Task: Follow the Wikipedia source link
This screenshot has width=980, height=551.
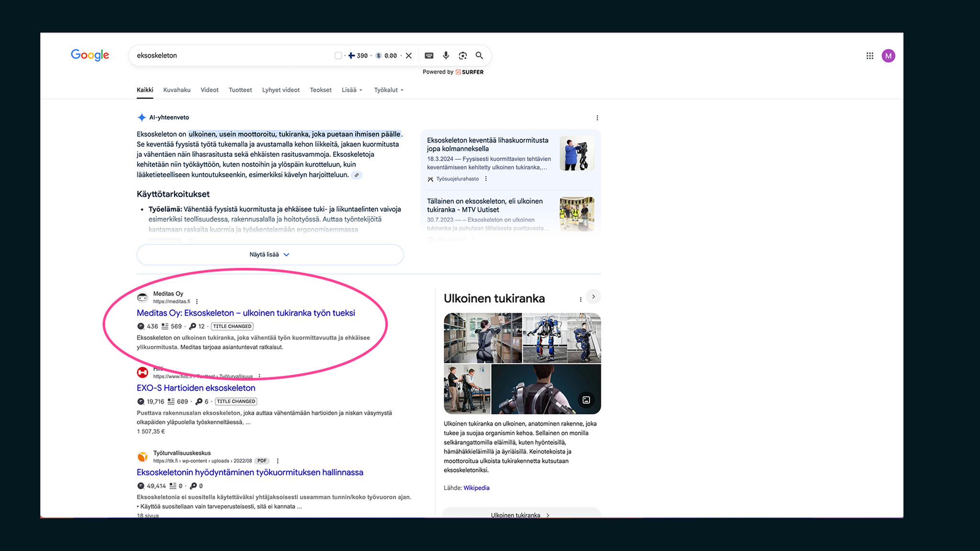Action: (x=476, y=488)
